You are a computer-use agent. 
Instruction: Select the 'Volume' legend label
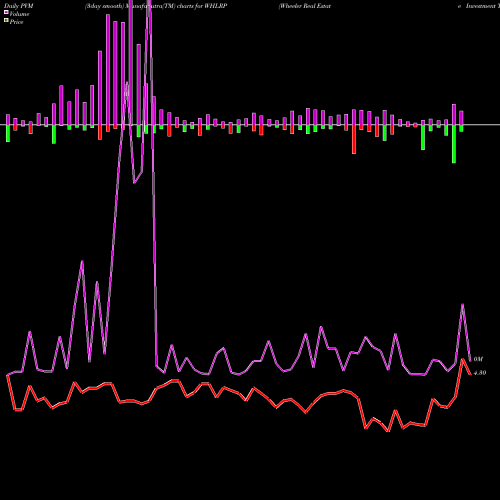(x=19, y=14)
